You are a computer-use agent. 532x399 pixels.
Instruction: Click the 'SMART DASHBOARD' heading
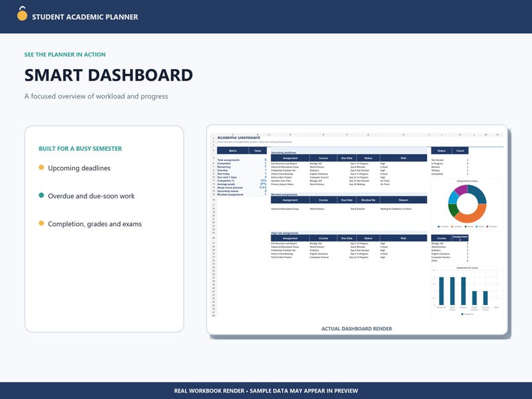pos(109,75)
